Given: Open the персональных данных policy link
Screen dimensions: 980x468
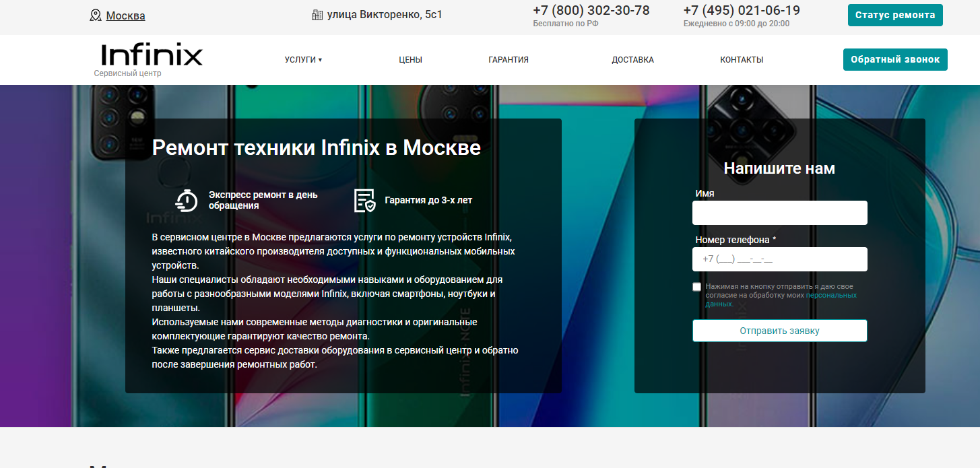Looking at the screenshot, I should tap(831, 296).
